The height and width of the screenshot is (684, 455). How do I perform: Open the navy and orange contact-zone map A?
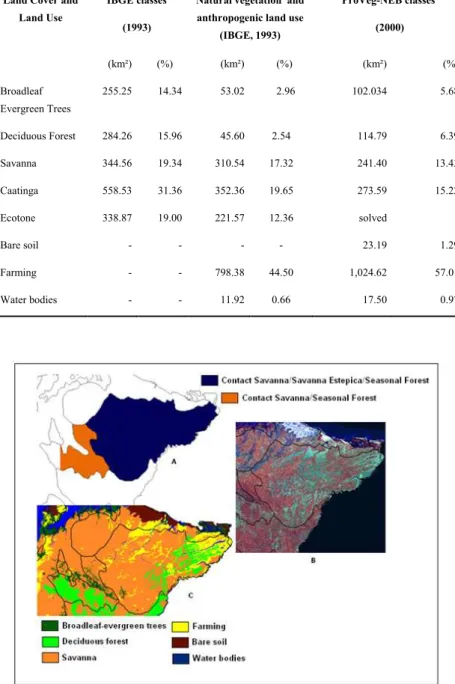pyautogui.click(x=127, y=438)
